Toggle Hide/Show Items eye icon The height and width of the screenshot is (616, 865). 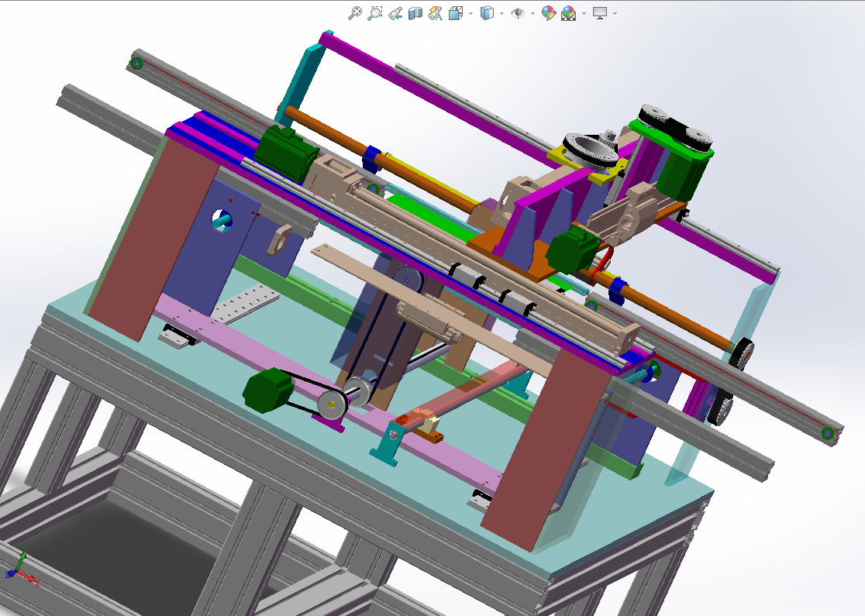pos(518,13)
